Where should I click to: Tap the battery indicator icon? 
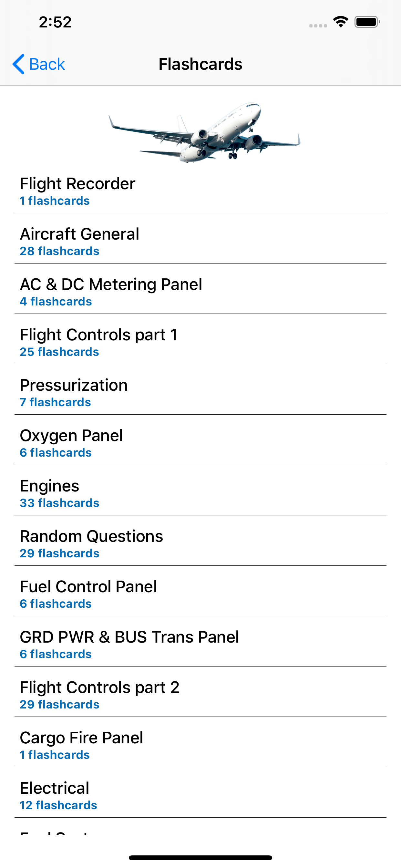pyautogui.click(x=367, y=22)
